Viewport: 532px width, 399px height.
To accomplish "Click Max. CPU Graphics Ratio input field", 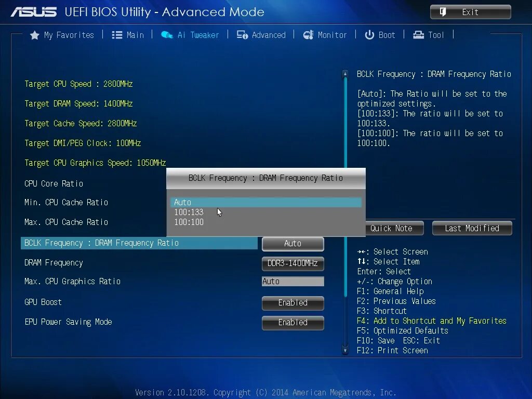I will click(293, 281).
